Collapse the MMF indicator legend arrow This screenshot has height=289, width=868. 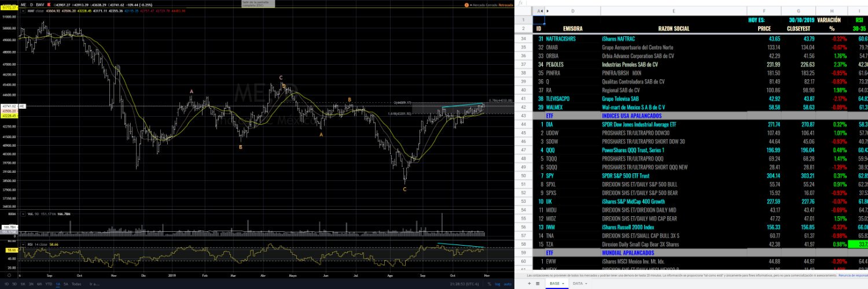23,11
